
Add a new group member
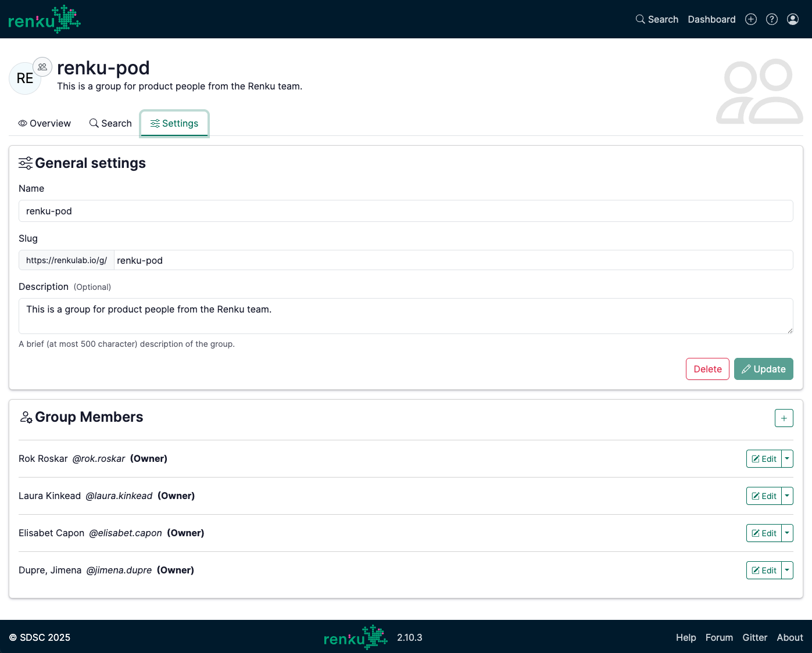(x=784, y=418)
